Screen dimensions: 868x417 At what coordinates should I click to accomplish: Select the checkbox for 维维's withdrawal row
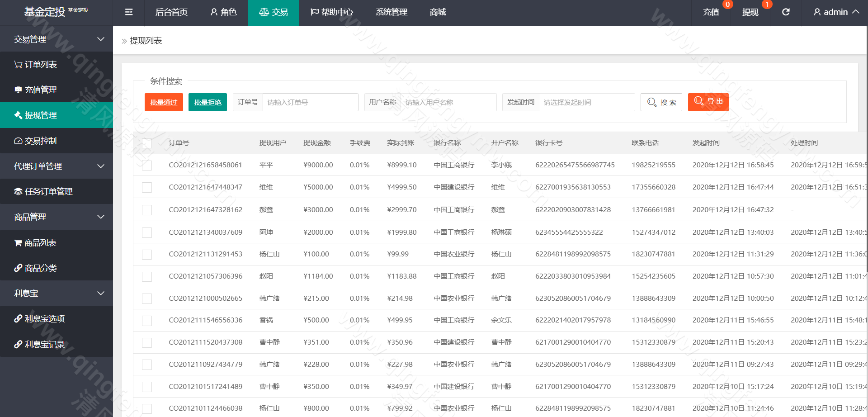(x=146, y=187)
